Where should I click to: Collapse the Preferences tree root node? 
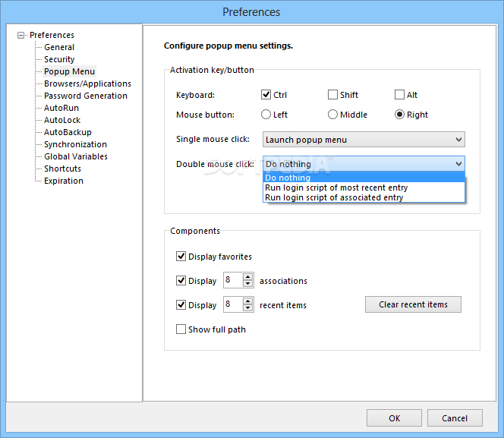tap(21, 35)
